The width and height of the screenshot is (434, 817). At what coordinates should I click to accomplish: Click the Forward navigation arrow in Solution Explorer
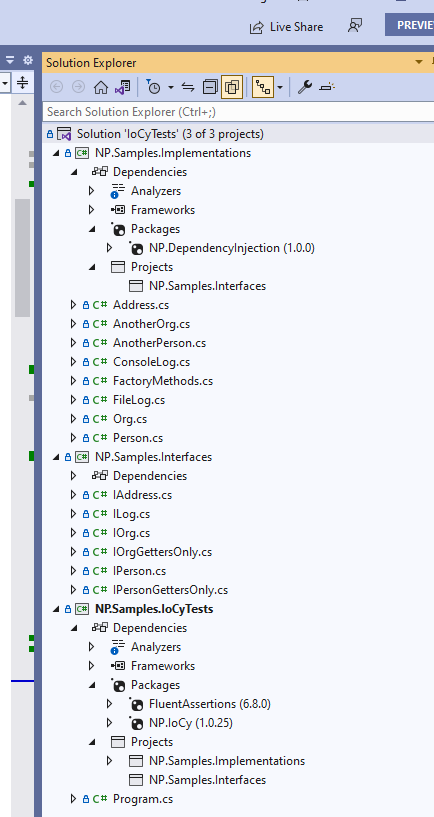click(78, 87)
